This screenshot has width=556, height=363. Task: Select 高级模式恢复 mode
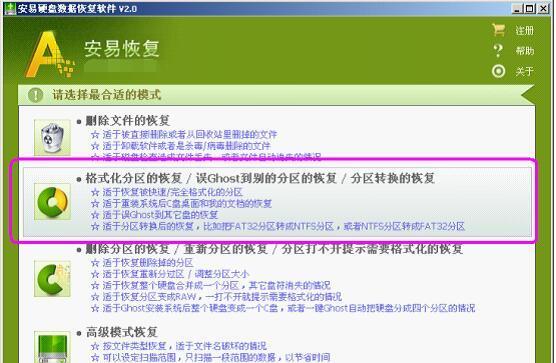122,332
